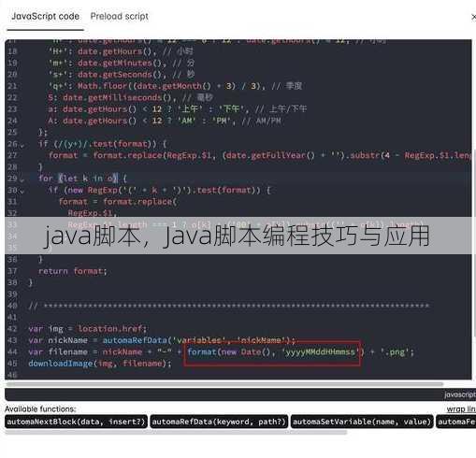Viewport: 476px width, 458px height.
Task: Click line 42 'var img = location.href;'
Action: 87,329
